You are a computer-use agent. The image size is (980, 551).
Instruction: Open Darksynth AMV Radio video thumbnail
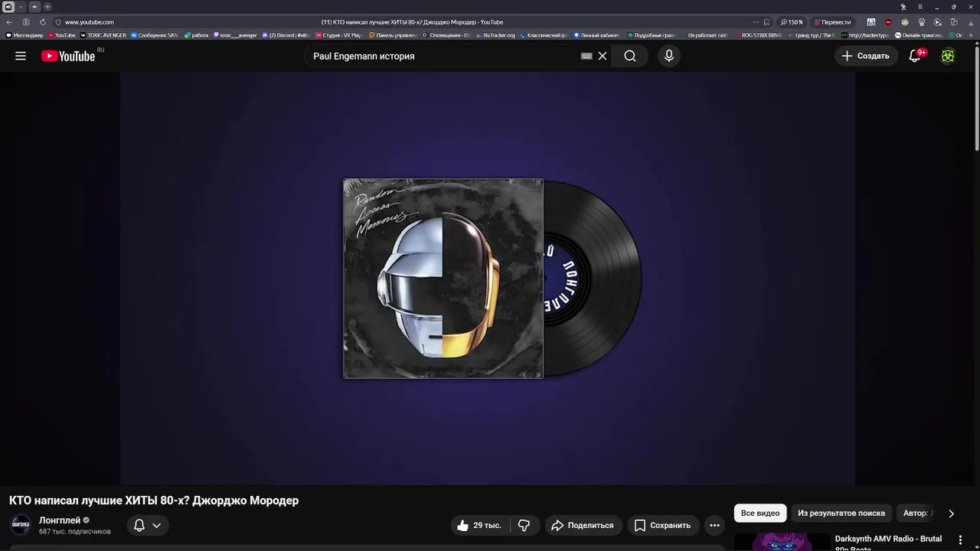782,542
